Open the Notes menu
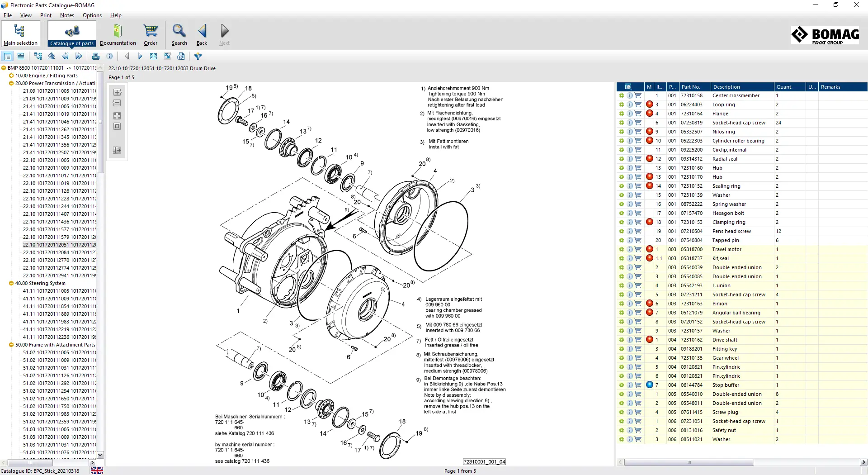 coord(67,15)
